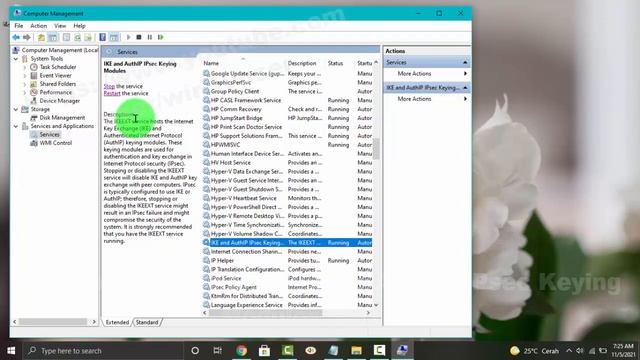Open the View menu
The width and height of the screenshot is (640, 360).
coord(60,26)
